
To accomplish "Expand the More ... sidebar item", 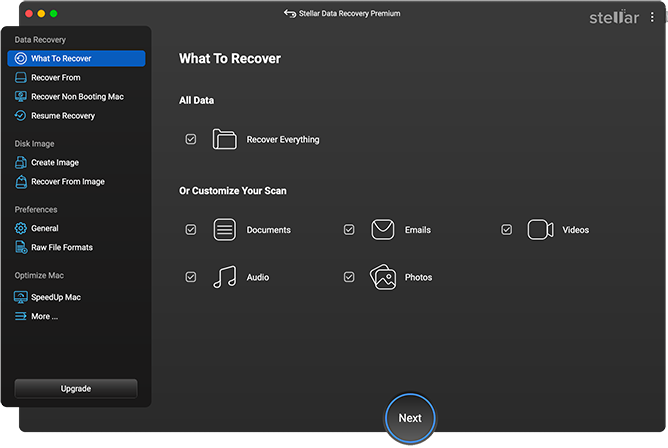I will (44, 316).
